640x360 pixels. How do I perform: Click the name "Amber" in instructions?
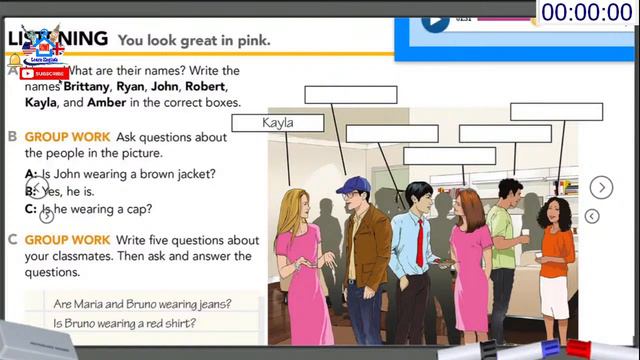coord(106,102)
